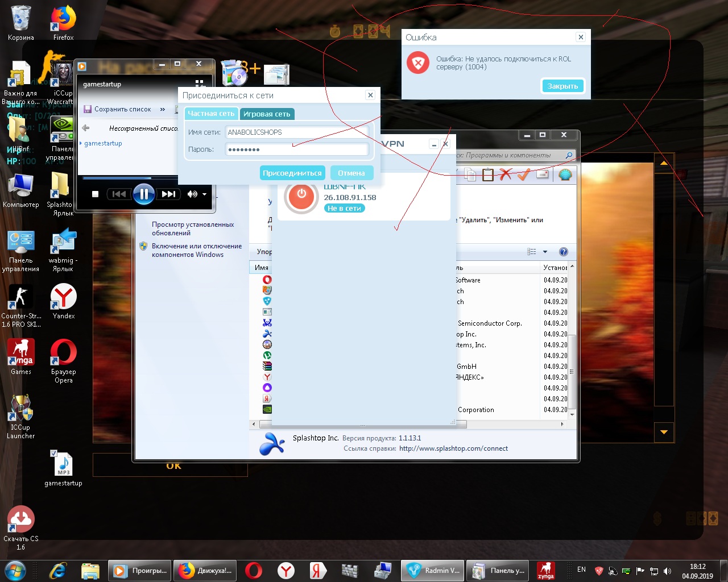
Task: Expand the gamestartup playlist item
Action: [x=81, y=143]
